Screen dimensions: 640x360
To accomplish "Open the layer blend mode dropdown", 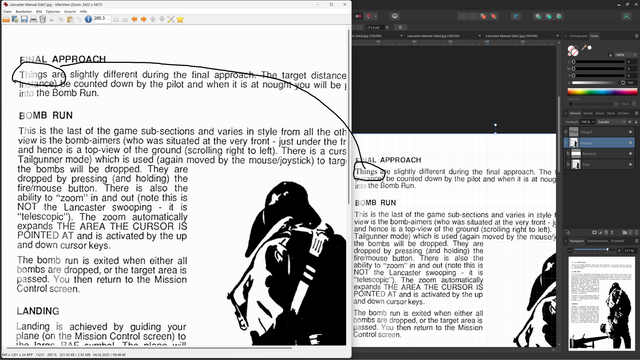I will [x=611, y=122].
